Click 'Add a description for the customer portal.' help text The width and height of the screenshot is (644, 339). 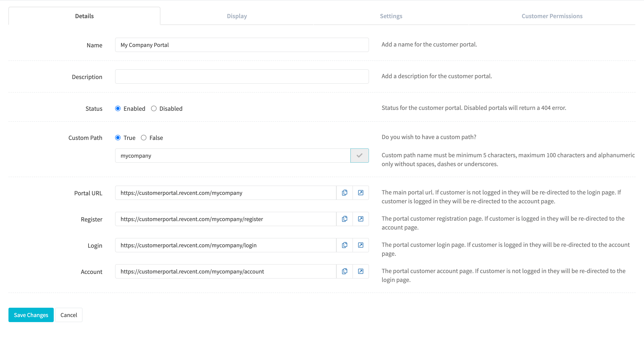437,76
